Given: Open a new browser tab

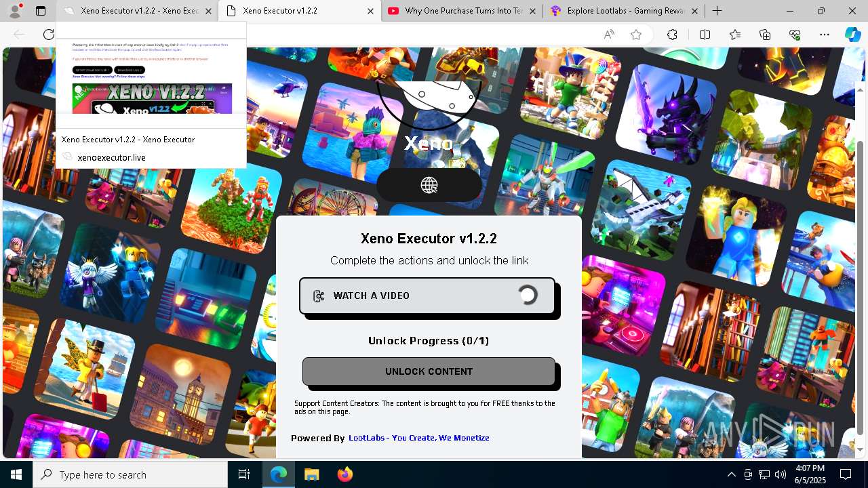Looking at the screenshot, I should [717, 11].
